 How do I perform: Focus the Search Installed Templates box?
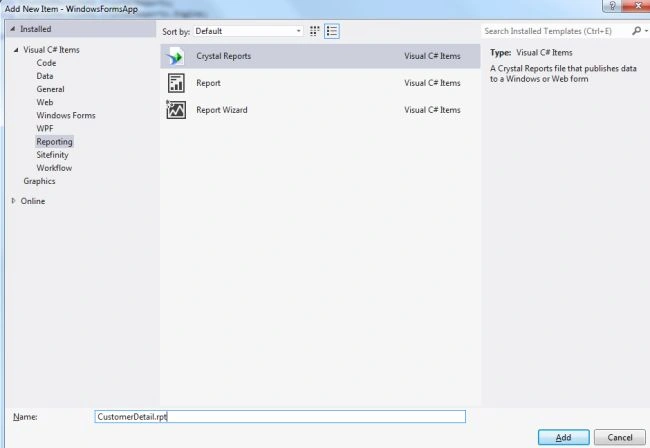click(x=555, y=31)
